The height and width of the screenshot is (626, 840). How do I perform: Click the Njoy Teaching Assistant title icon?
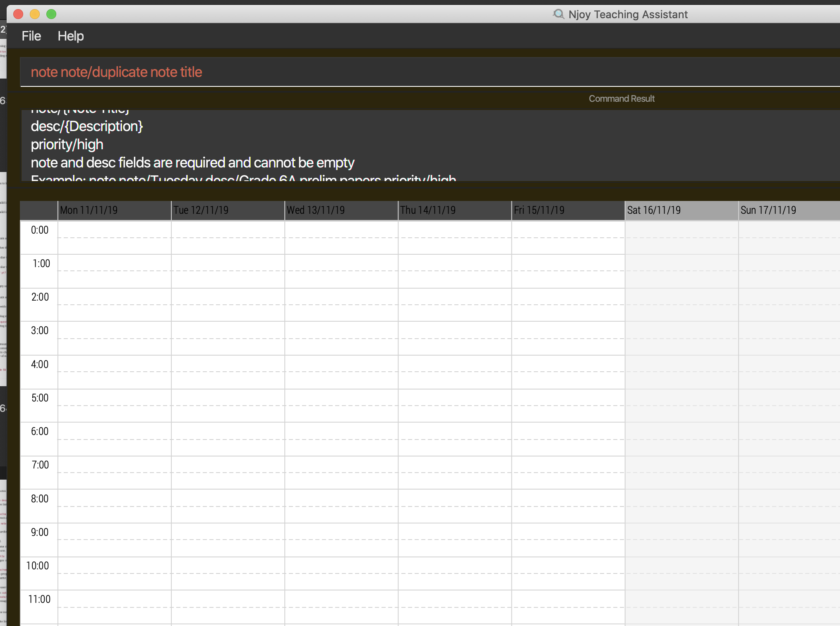pyautogui.click(x=558, y=14)
